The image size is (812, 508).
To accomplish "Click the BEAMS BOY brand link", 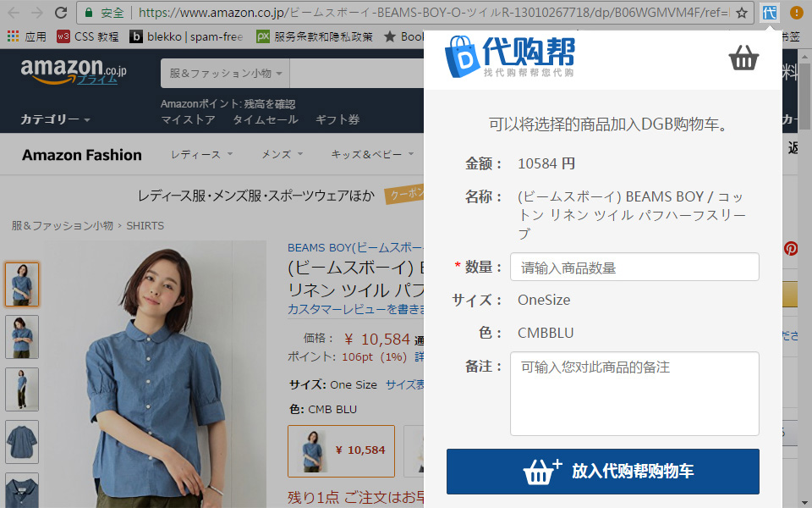I will [x=356, y=248].
